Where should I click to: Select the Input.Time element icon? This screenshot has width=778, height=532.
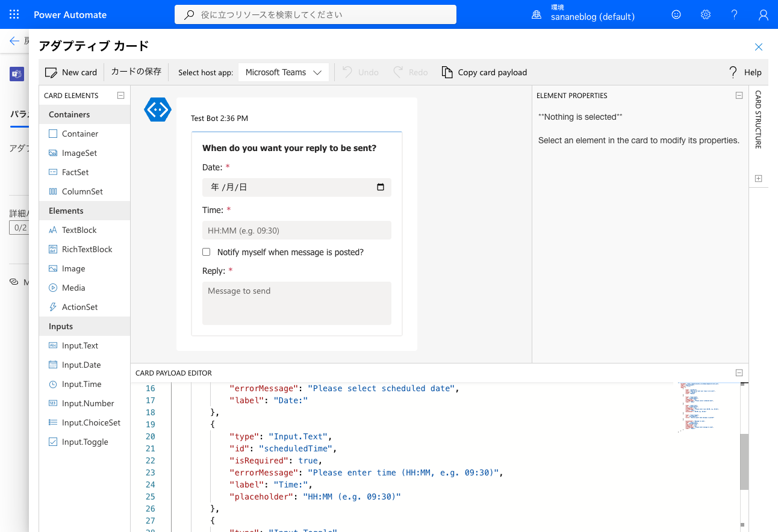[53, 384]
